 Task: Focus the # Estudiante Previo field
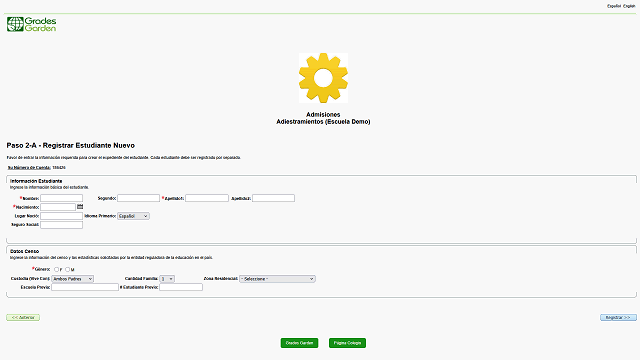181,287
